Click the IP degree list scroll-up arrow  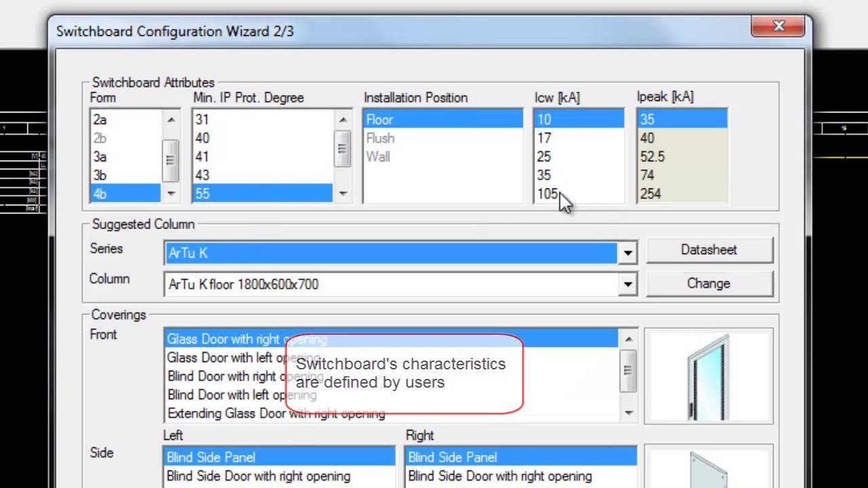[x=342, y=120]
